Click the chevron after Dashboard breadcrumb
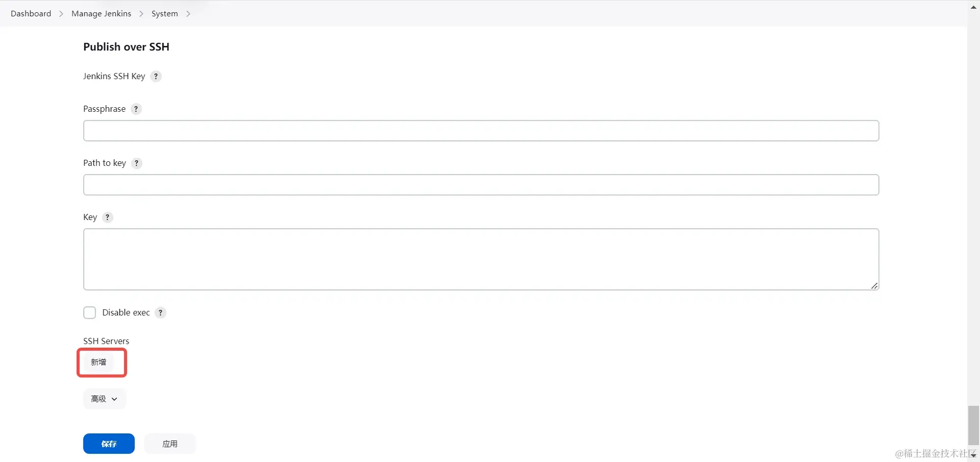Screen dimensions: 980x462 click(x=61, y=14)
